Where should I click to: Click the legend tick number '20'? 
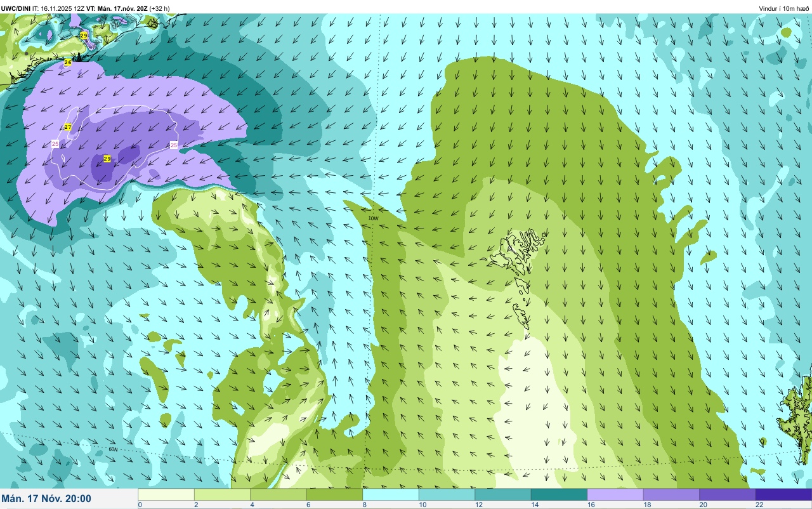click(703, 505)
